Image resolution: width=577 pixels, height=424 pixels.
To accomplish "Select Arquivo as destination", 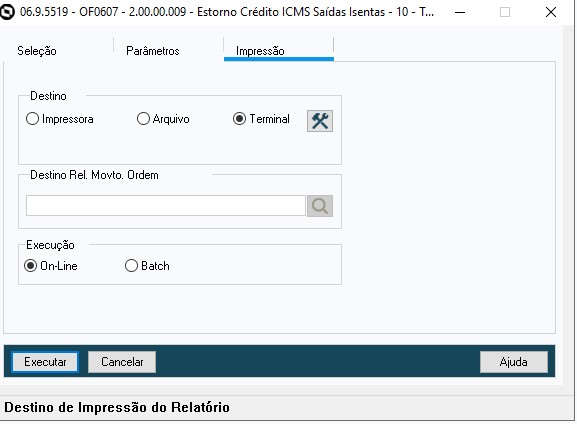I will tap(163, 119).
